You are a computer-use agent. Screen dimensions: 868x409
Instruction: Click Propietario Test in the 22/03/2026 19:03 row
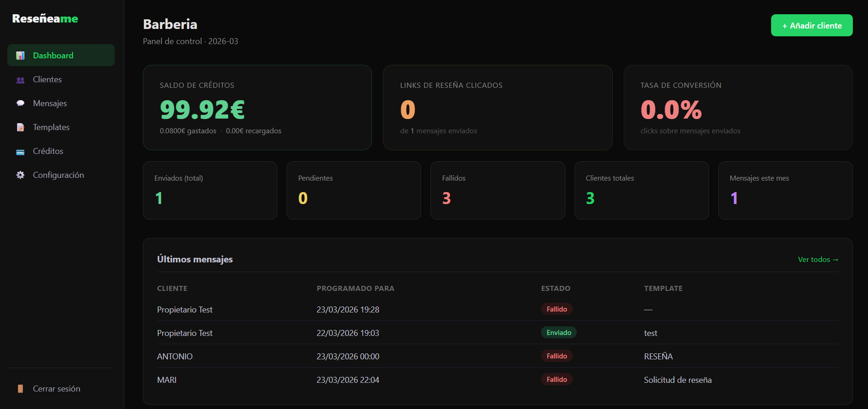[x=185, y=333]
